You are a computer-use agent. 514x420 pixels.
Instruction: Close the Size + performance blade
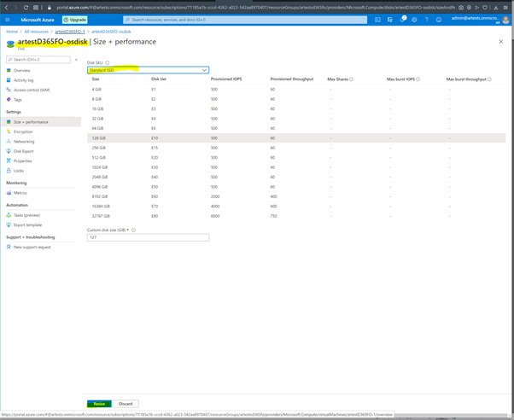500,42
